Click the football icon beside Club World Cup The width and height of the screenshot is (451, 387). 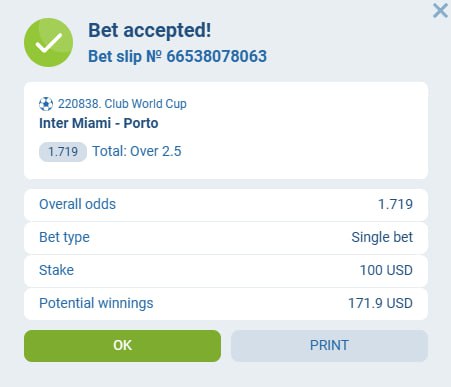pos(46,104)
